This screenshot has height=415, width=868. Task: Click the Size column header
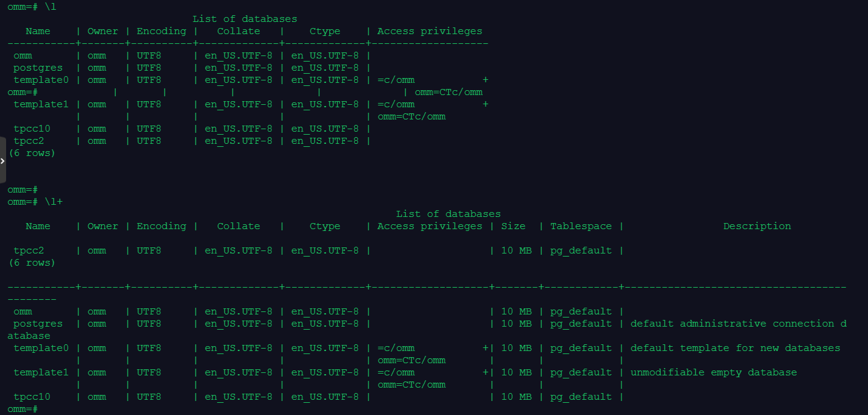point(513,226)
